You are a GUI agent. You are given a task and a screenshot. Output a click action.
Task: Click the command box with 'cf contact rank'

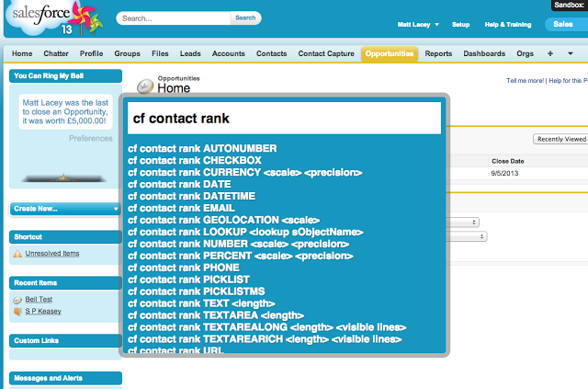click(285, 119)
